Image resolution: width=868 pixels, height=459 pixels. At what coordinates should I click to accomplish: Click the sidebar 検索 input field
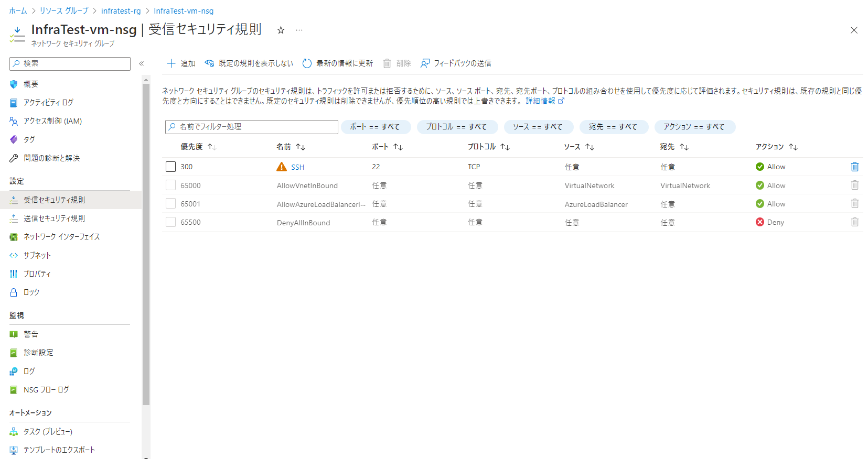coord(70,64)
